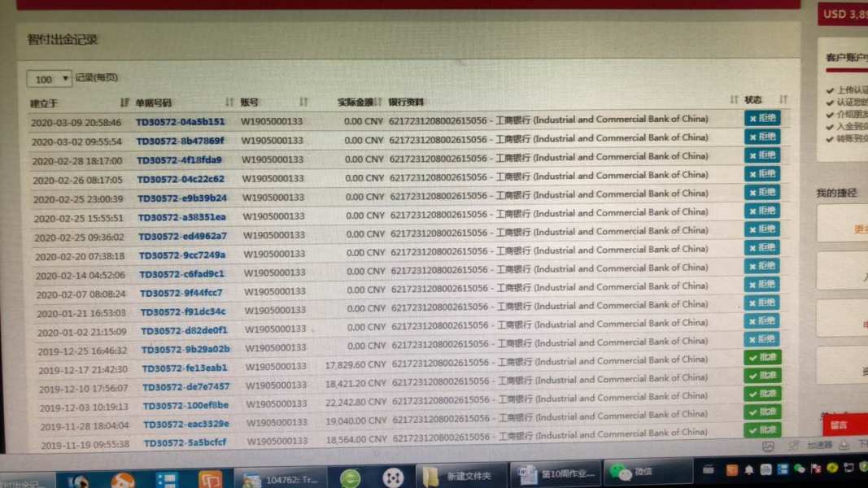
Task: Open order TD30572-4f18fda9
Action: coord(179,160)
